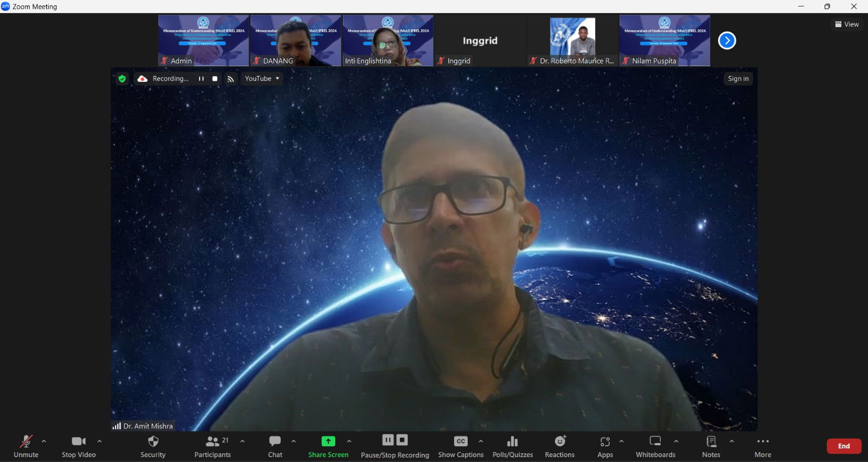Select DANANG participant thumbnail
Screen dimensions: 868x462
(x=296, y=41)
